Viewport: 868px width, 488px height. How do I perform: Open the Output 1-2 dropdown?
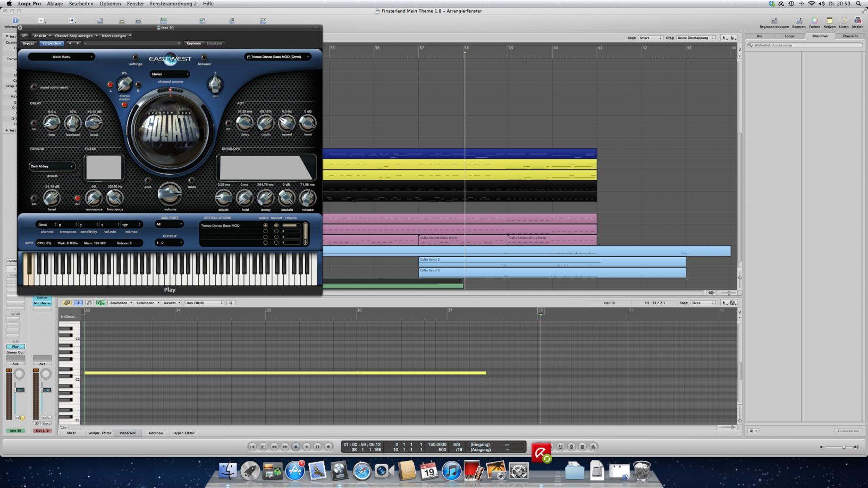point(170,243)
